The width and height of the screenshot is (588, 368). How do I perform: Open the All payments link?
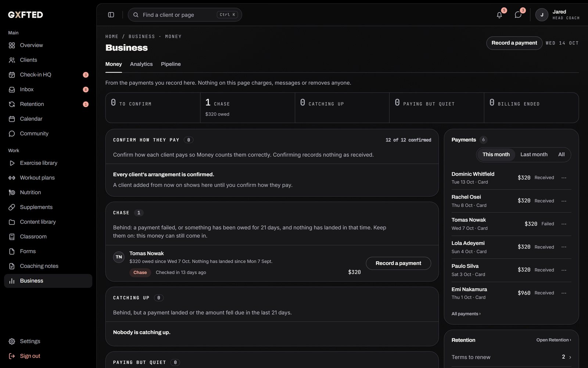[466, 314]
